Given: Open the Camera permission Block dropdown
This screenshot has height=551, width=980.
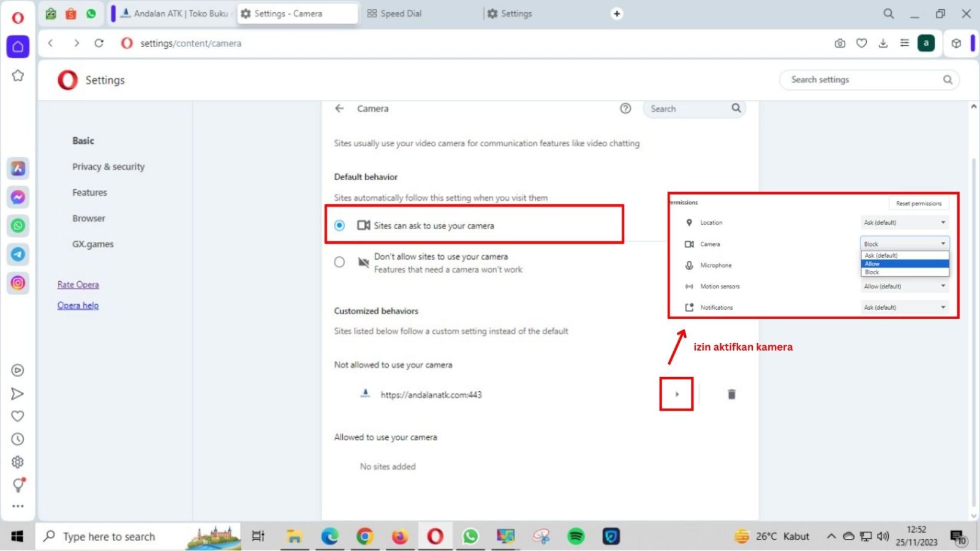Looking at the screenshot, I should coord(905,244).
